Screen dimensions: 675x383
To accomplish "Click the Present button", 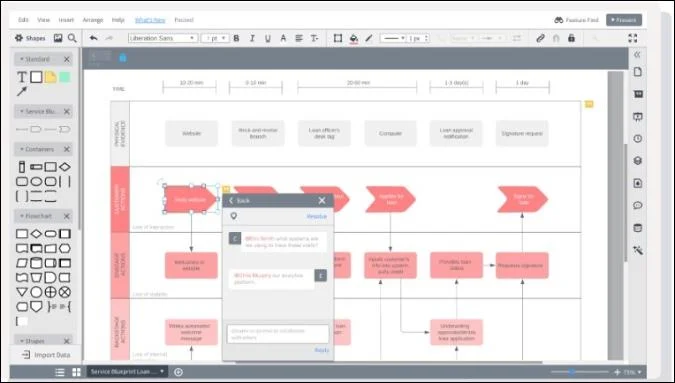I will click(624, 20).
